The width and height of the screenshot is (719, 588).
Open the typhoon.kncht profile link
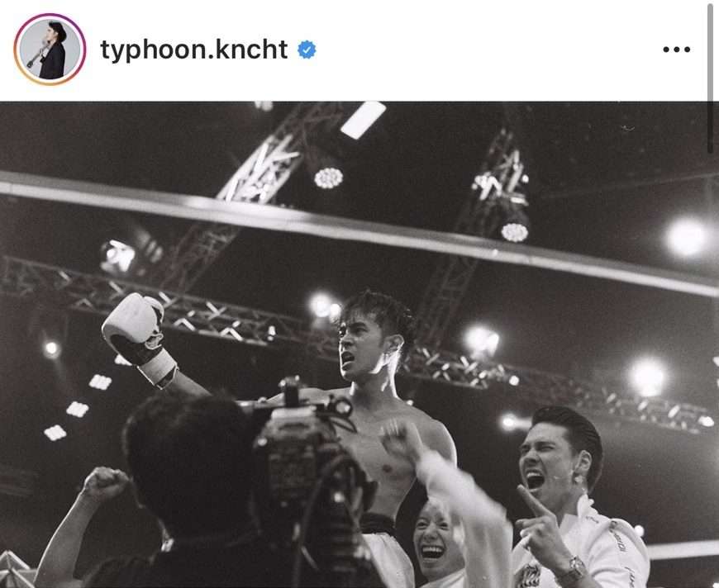click(x=193, y=50)
